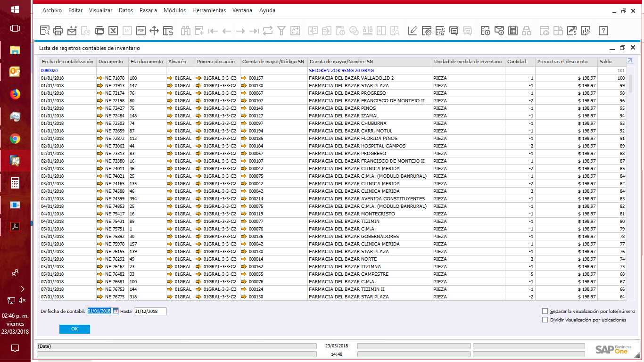Screen dimensions: 644x362
Task: Open the Ayuda menu
Action: click(267, 10)
